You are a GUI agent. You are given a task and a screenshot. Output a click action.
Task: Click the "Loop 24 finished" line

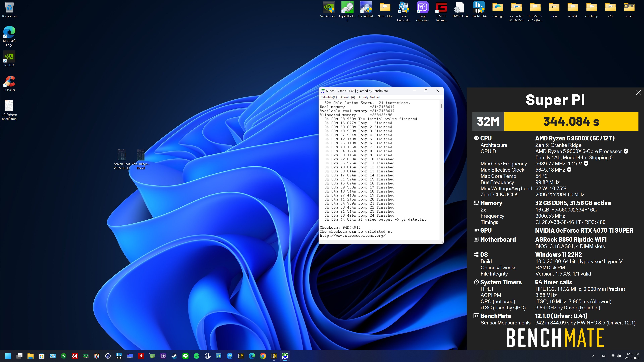coord(359,216)
